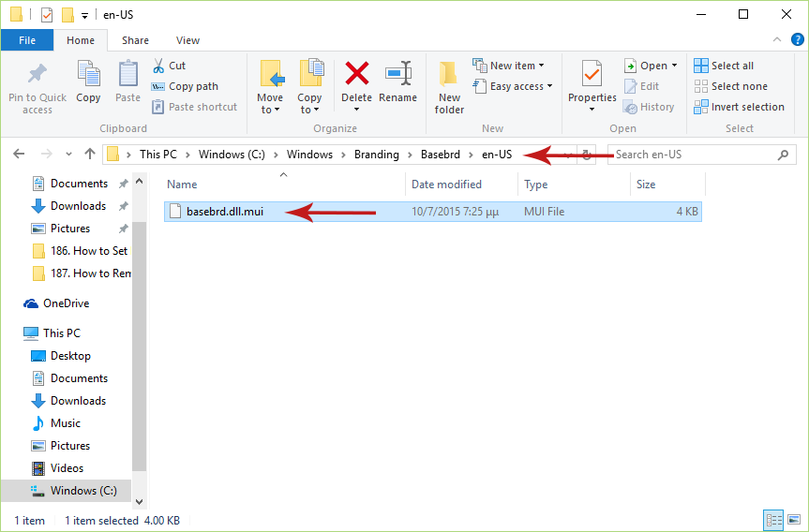Open OneDrive in the navigation pane
809x532 pixels.
[x=56, y=303]
